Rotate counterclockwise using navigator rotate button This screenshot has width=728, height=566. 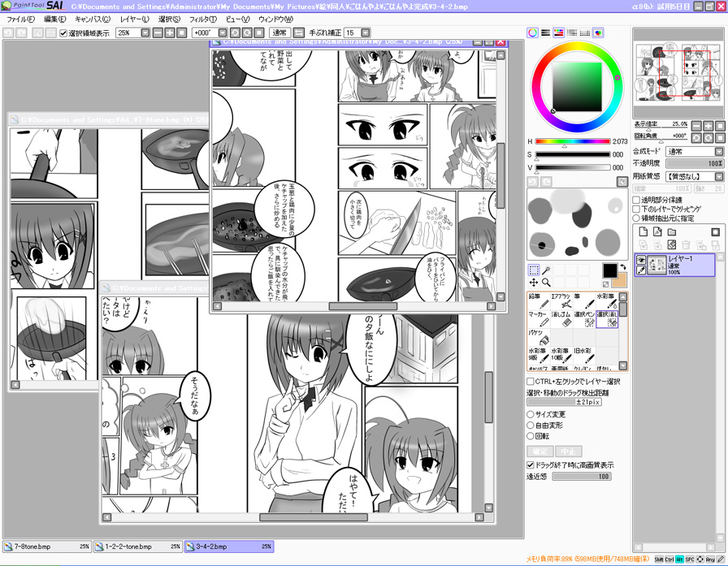pyautogui.click(x=696, y=138)
